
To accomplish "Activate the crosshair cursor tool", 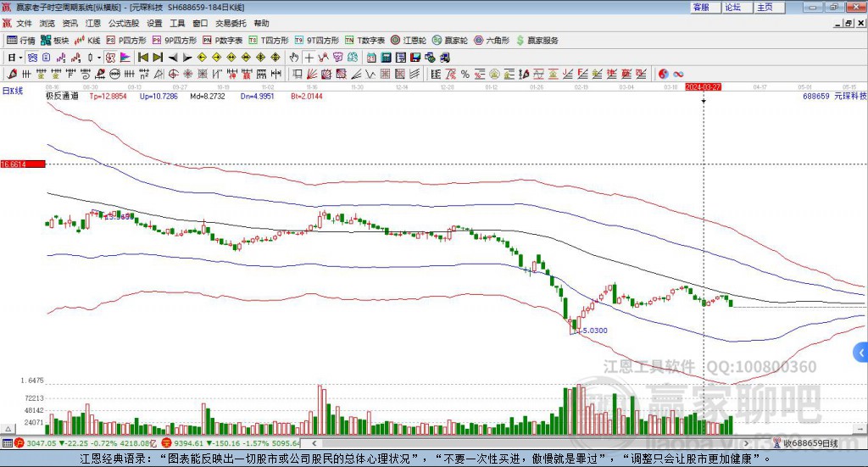I will [x=309, y=58].
